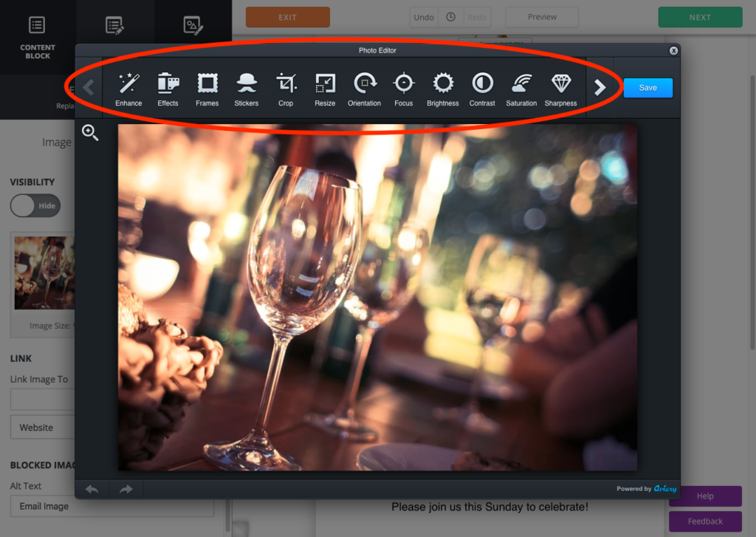This screenshot has height=537, width=756.
Task: Open the Website link type dropdown
Action: point(42,427)
